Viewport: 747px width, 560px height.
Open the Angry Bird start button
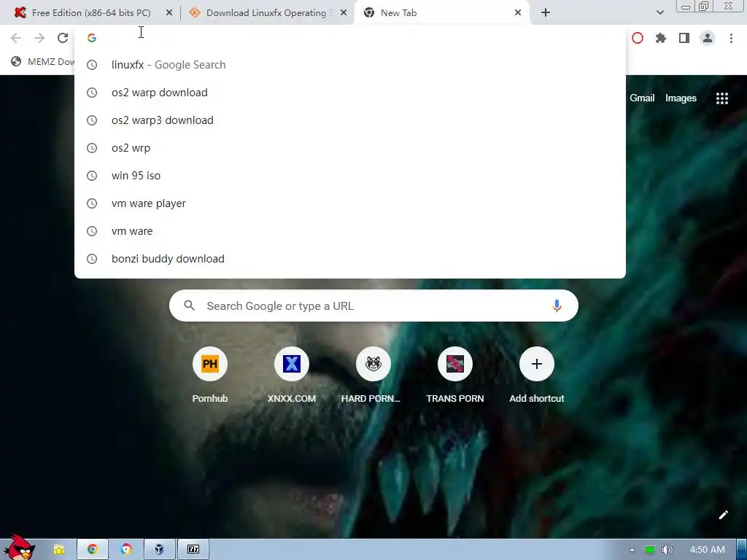pos(18,548)
